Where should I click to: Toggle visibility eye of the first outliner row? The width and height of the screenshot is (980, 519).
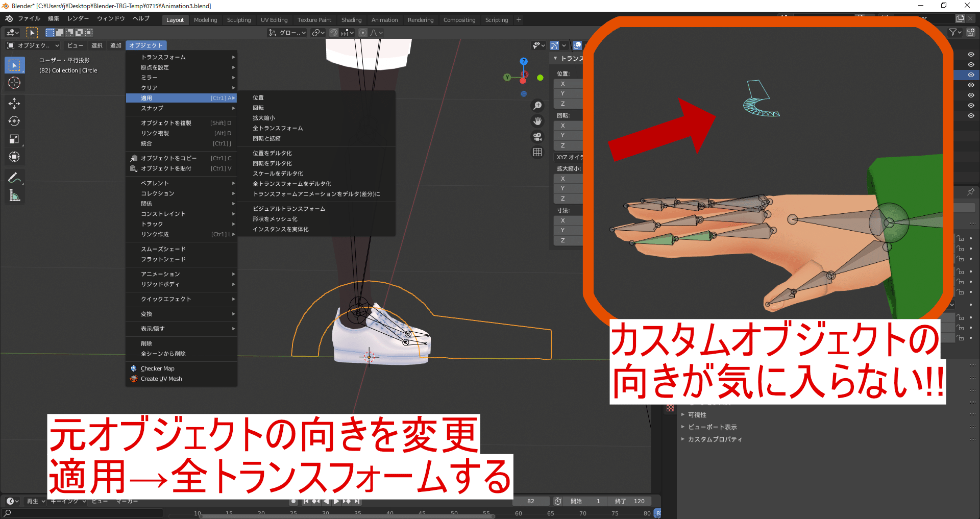tap(971, 55)
